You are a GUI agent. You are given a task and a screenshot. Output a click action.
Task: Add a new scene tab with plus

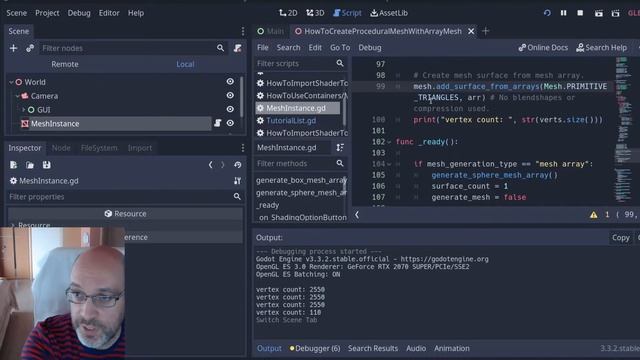click(485, 31)
